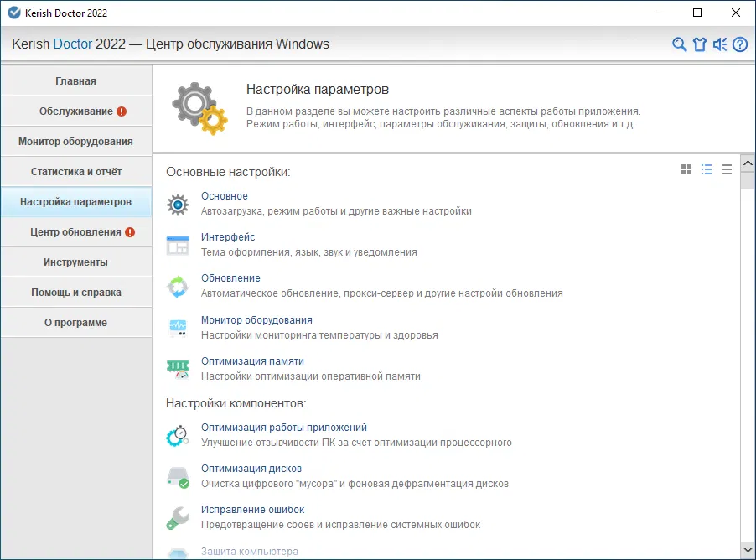Click red alert badge next to Центр обновления
The height and width of the screenshot is (560, 756).
130,232
